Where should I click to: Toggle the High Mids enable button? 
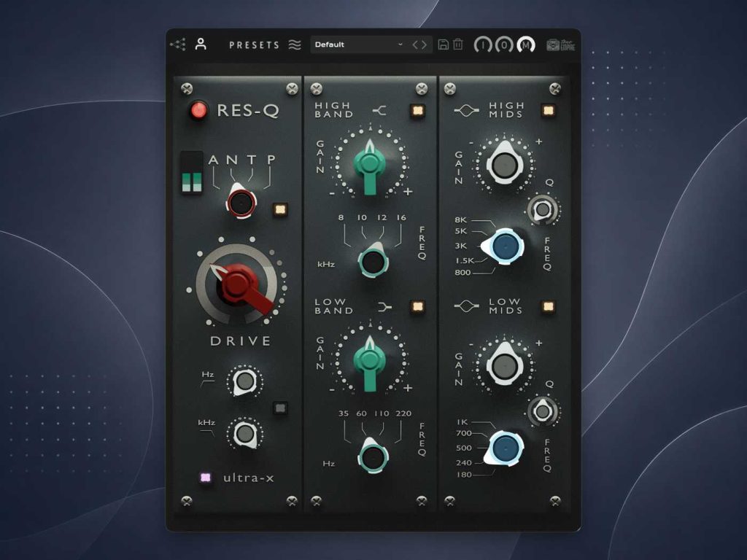(549, 111)
